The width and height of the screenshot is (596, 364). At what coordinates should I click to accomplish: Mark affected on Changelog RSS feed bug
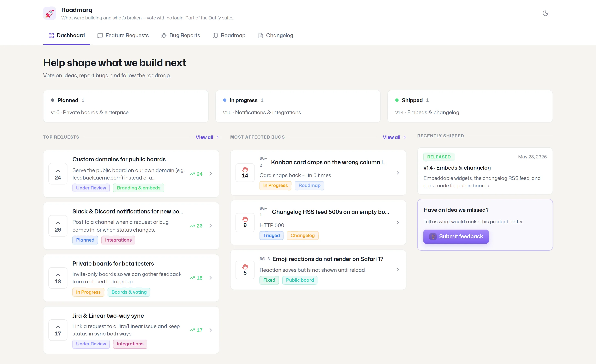[x=245, y=223]
